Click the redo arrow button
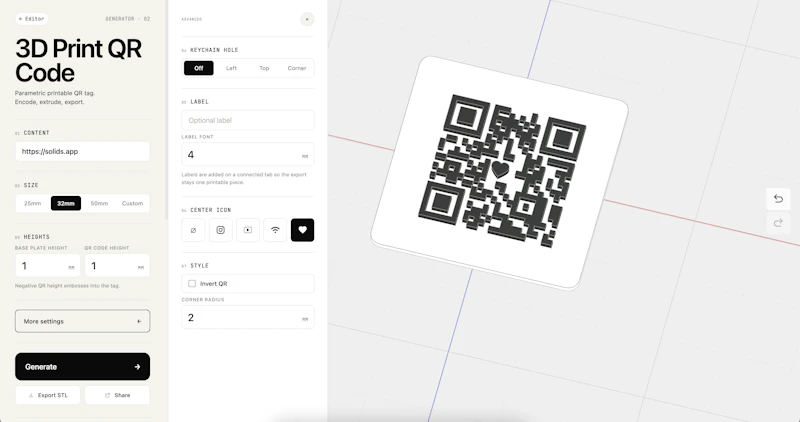Viewport: 800px width, 422px height. tap(778, 223)
